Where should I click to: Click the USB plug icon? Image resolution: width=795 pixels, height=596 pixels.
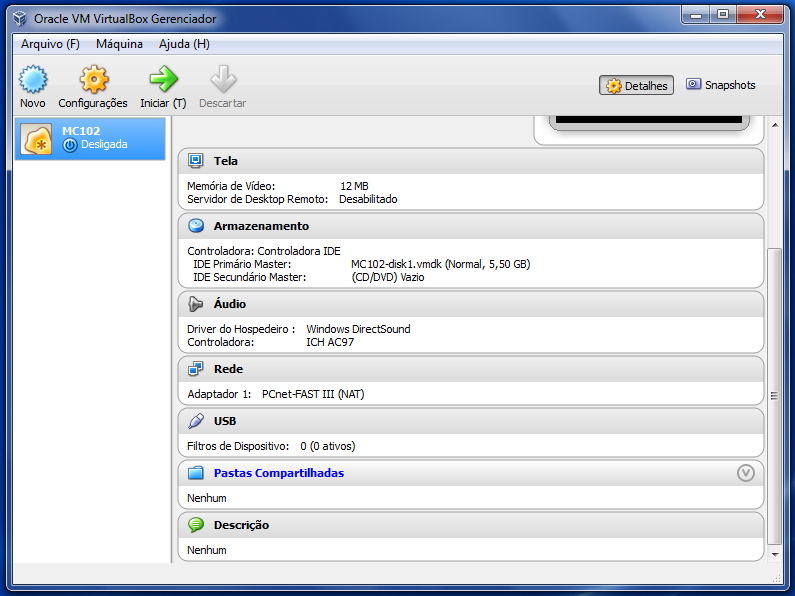coord(196,421)
